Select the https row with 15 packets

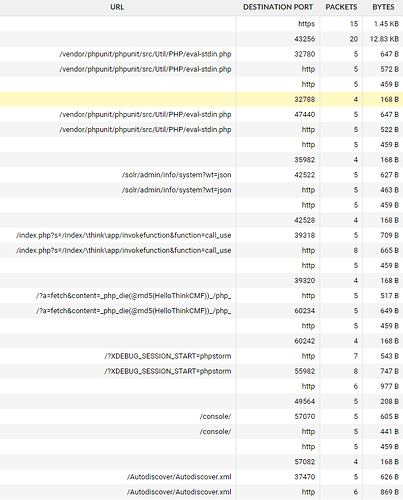coord(201,24)
